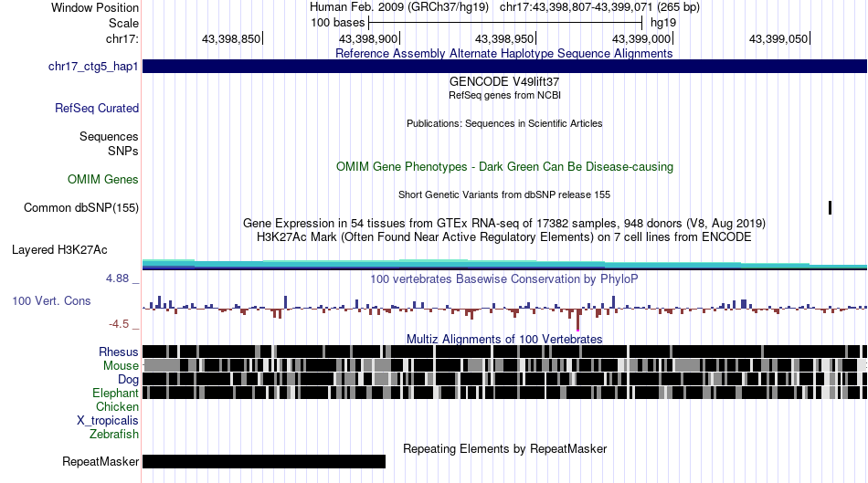
Task: Click the 43,398,850 ruler position
Action: coord(231,38)
